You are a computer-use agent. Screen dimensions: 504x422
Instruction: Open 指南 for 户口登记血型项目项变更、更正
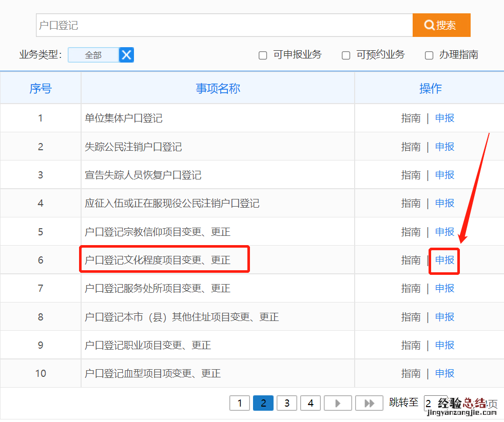click(411, 373)
